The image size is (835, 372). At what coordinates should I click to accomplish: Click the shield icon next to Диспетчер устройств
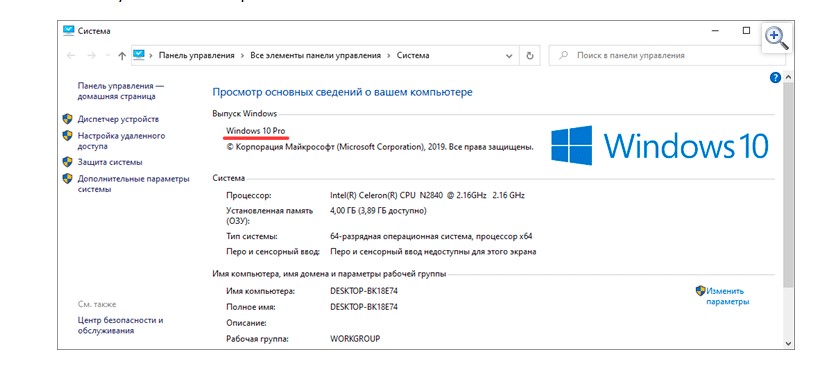[67, 119]
